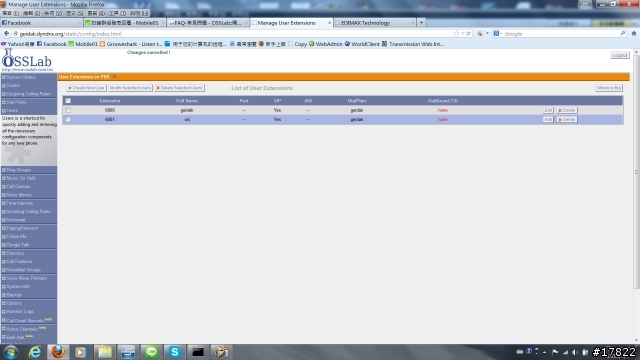Open a new tab with plus button
This screenshot has height=360, width=640.
pyautogui.click(x=421, y=22)
